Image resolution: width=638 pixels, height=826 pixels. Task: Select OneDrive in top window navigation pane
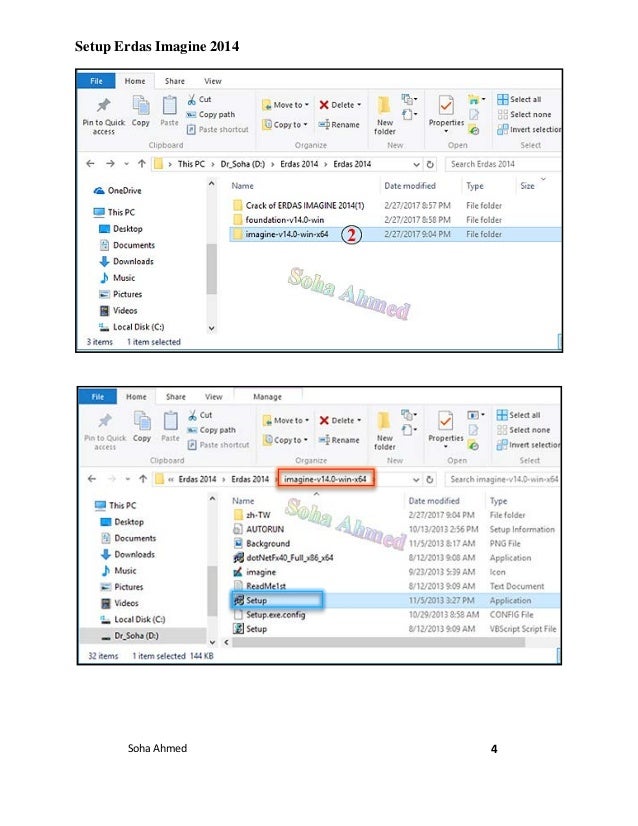coord(117,191)
